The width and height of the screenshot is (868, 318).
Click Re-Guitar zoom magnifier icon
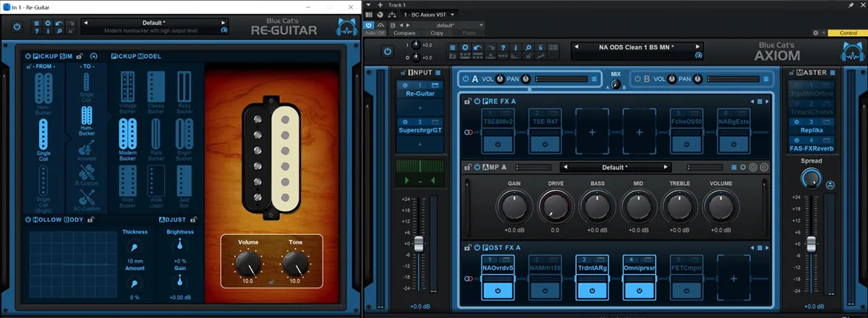point(59,33)
